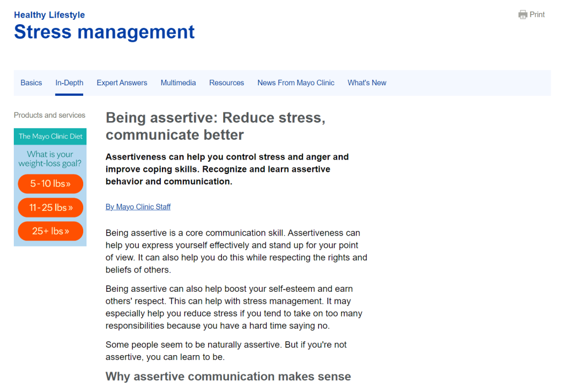This screenshot has width=564, height=392.
Task: Choose the 5-10 lbs weight-loss goal
Action: 50,183
